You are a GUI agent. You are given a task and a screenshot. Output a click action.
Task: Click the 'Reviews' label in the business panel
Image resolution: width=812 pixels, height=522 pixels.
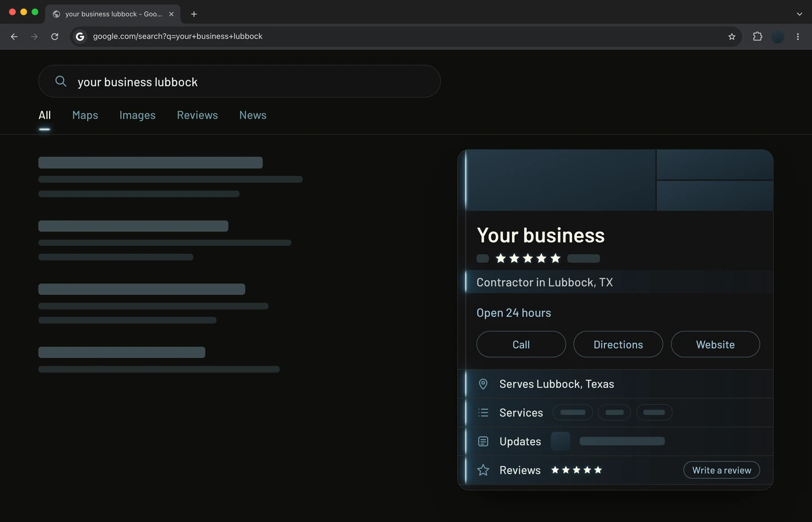(x=520, y=470)
